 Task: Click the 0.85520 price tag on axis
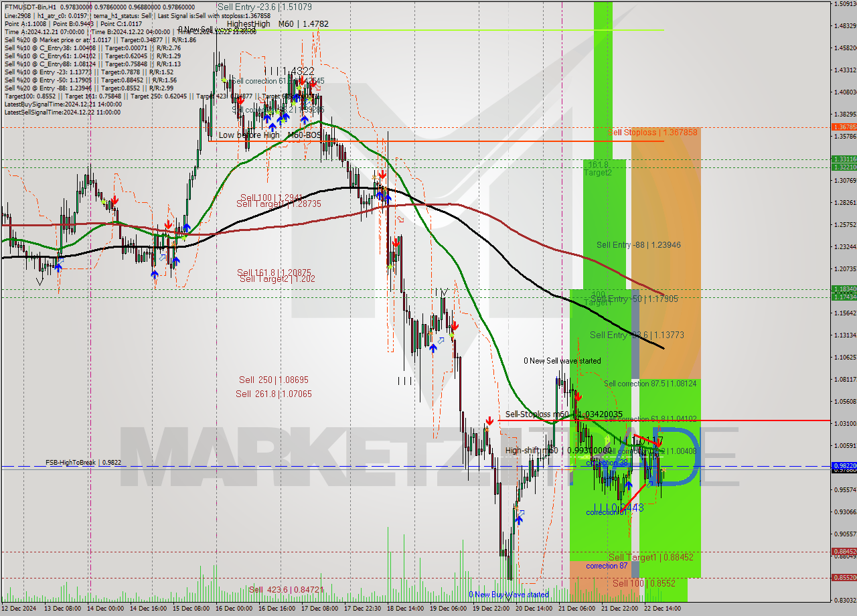(844, 577)
